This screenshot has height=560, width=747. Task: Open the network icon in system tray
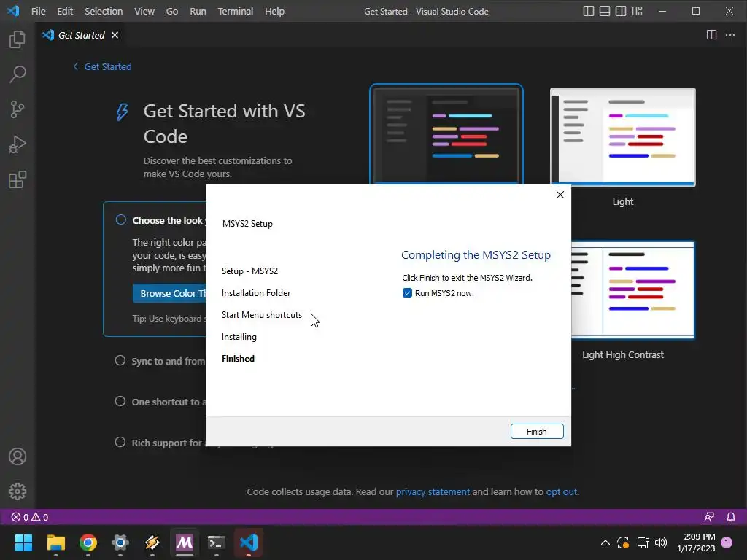(643, 542)
